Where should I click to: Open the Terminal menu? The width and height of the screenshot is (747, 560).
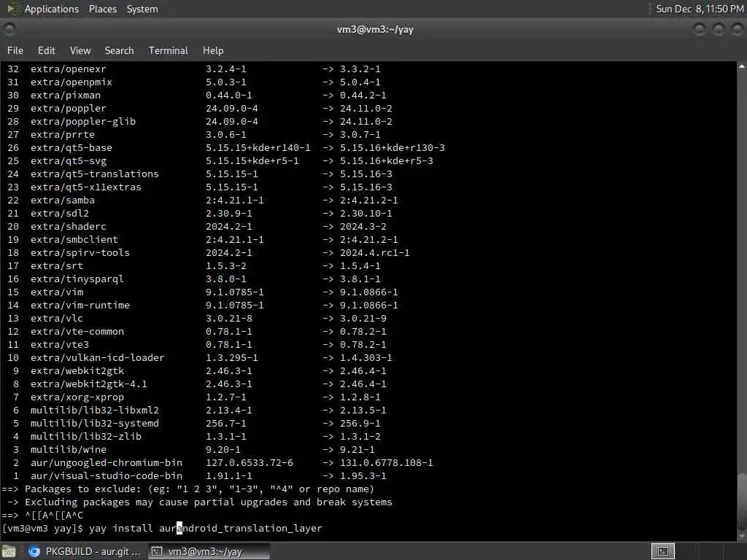tap(169, 50)
